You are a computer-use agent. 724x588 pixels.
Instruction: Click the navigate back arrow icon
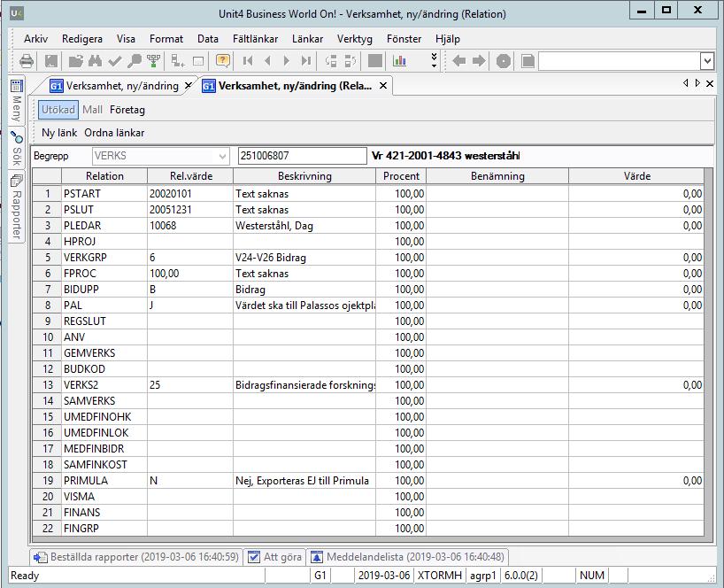click(x=459, y=60)
